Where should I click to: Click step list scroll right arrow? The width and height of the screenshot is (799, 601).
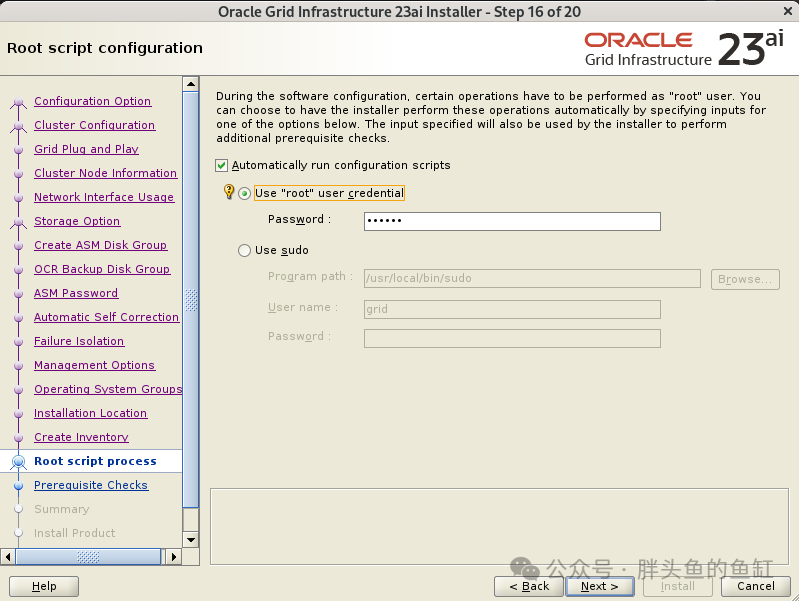click(x=173, y=557)
